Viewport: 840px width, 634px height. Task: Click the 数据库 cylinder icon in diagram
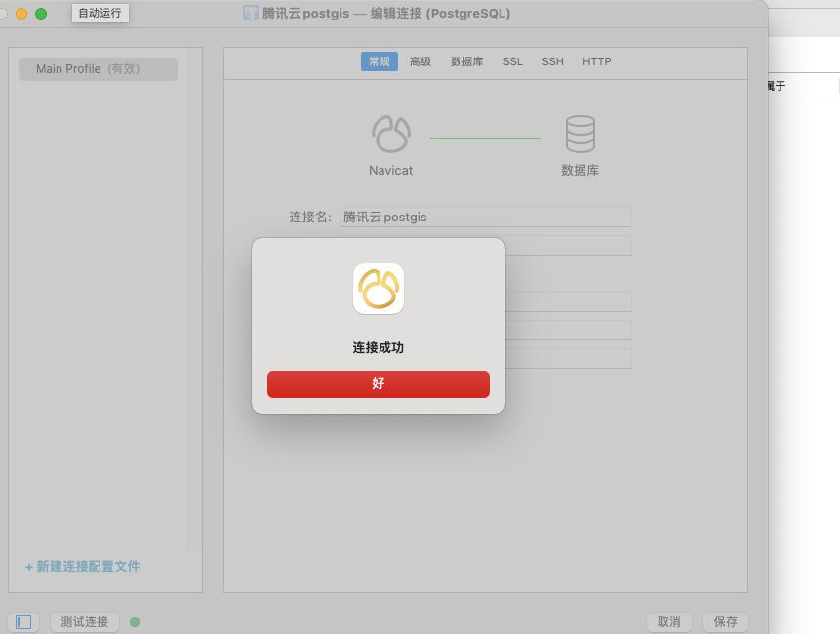pyautogui.click(x=580, y=134)
